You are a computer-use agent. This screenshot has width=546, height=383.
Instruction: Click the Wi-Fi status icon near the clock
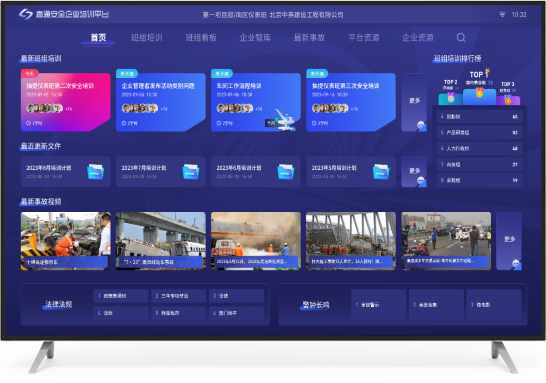point(502,14)
